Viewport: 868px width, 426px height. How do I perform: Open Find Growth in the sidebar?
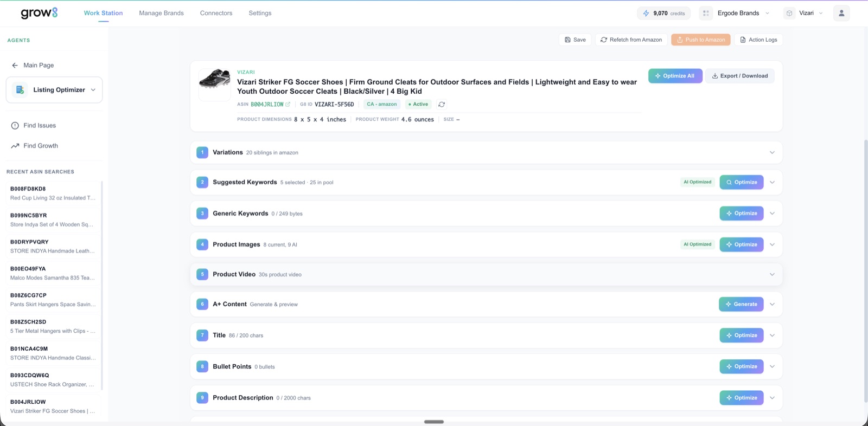pyautogui.click(x=41, y=146)
